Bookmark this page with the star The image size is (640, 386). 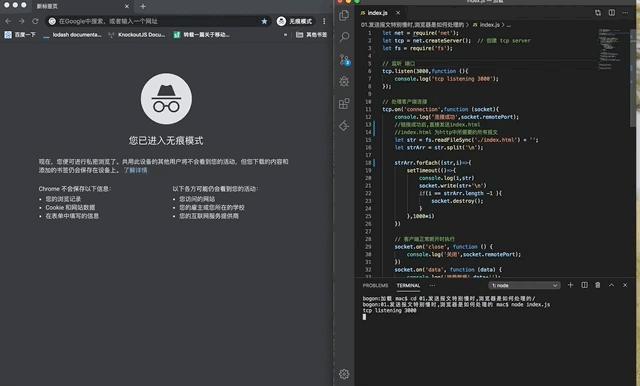coord(264,21)
